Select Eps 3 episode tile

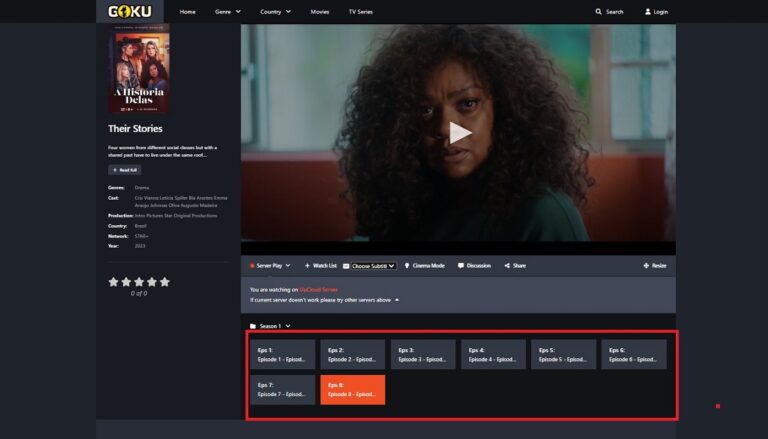coord(423,355)
